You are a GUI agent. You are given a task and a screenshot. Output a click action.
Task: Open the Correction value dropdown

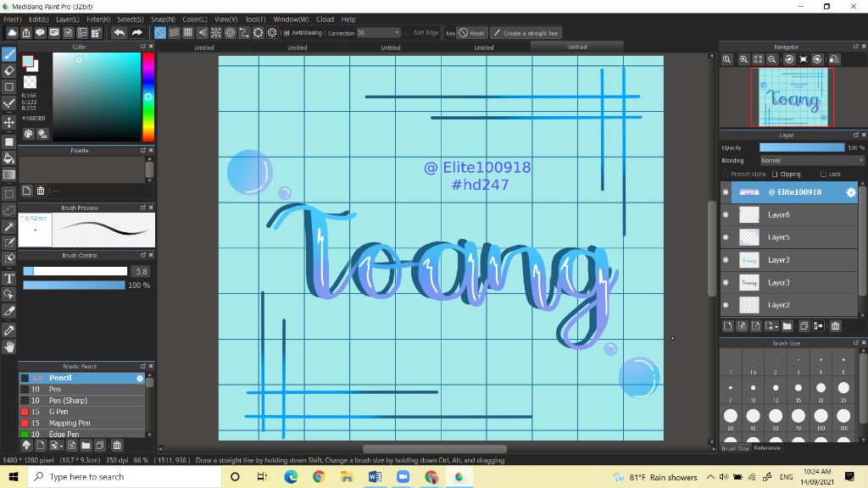click(x=378, y=33)
